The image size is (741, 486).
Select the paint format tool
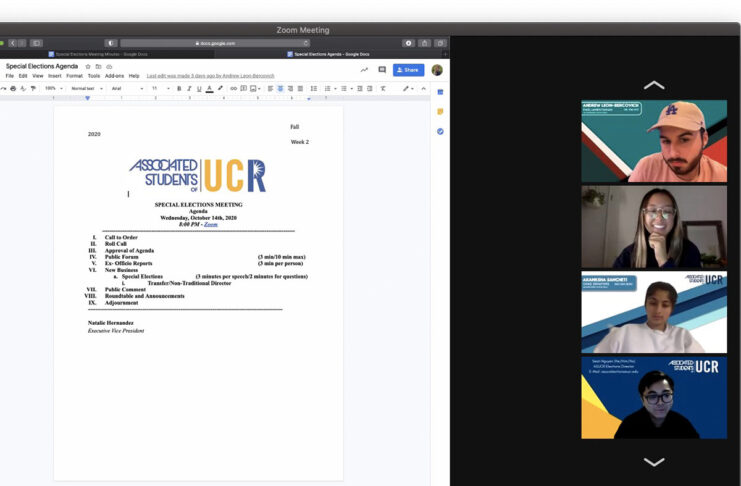tap(33, 88)
